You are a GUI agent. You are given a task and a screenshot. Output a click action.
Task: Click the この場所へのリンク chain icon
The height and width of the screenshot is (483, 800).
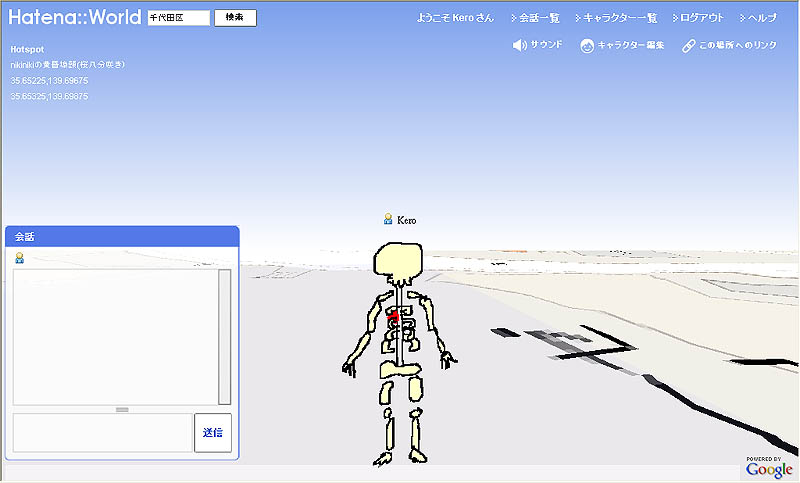click(x=689, y=45)
